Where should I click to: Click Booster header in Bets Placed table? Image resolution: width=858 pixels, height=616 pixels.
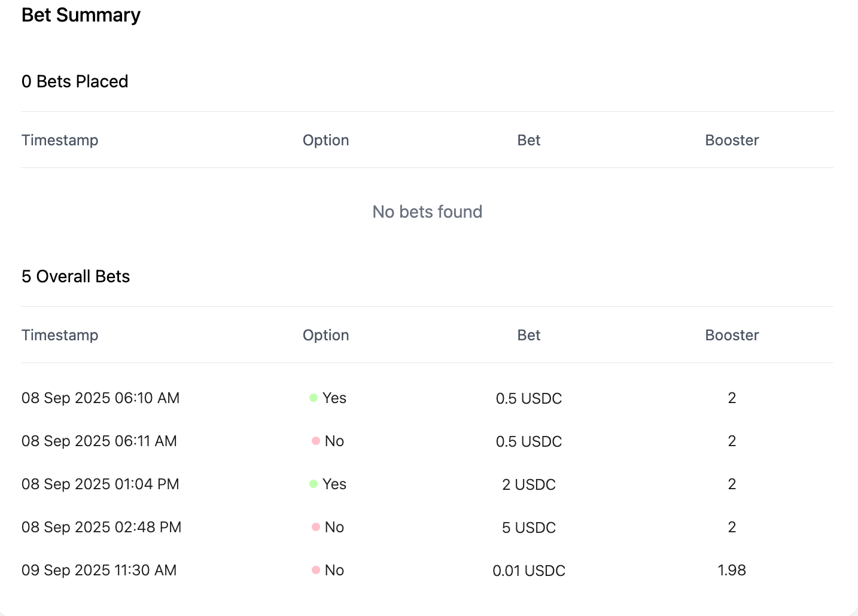[x=732, y=140]
